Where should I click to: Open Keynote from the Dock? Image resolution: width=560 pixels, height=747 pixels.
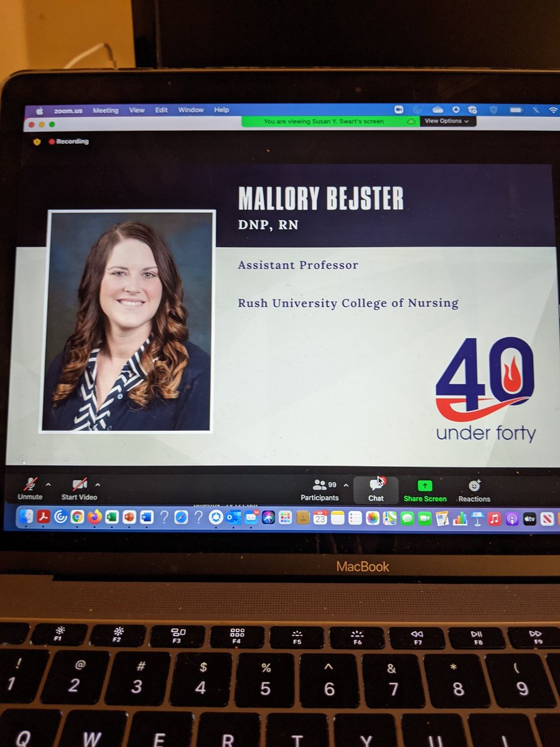coord(477,517)
